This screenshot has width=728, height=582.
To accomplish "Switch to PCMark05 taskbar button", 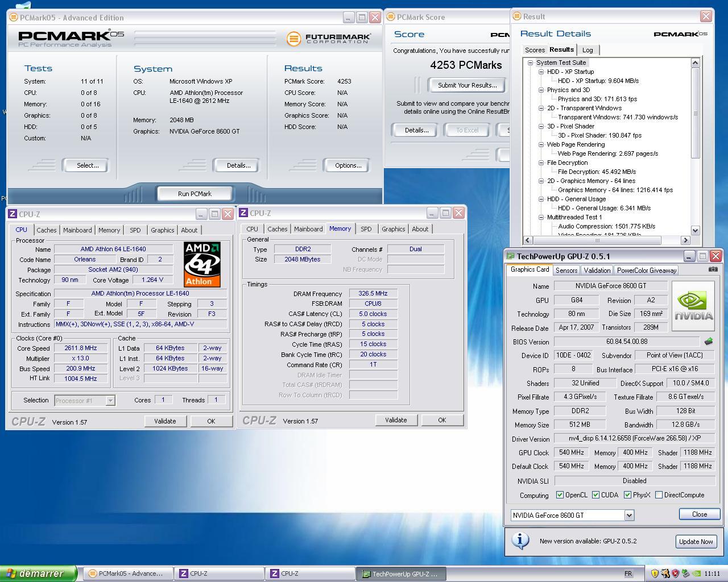I will [x=129, y=574].
